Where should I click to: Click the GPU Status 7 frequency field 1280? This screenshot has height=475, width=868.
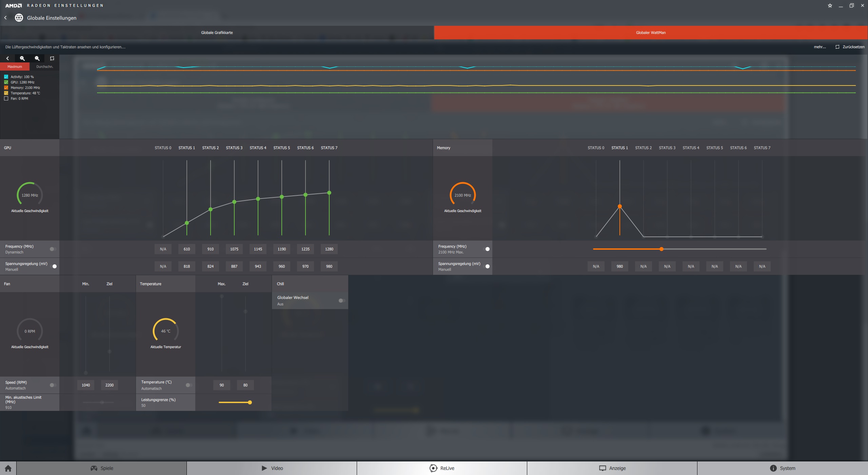pos(329,249)
